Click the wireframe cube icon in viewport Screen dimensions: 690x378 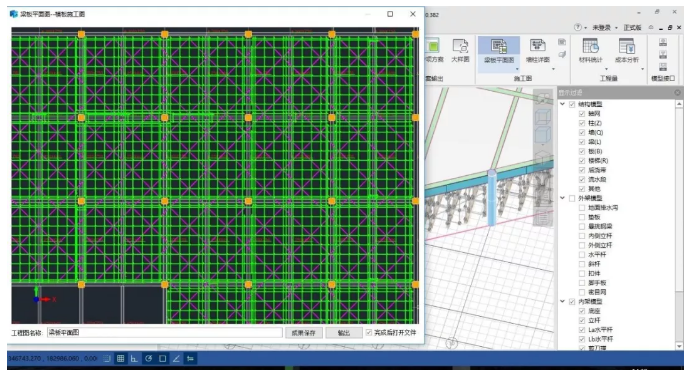point(543,117)
